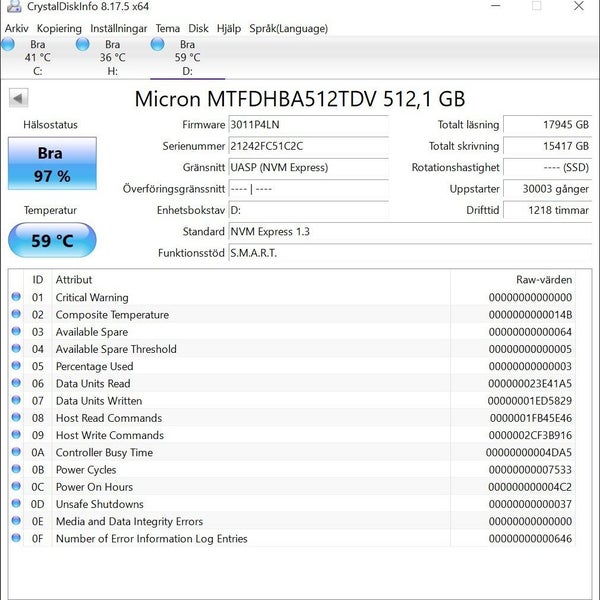Click raw value 0000002CF3B916
The image size is (600, 600).
coord(530,435)
